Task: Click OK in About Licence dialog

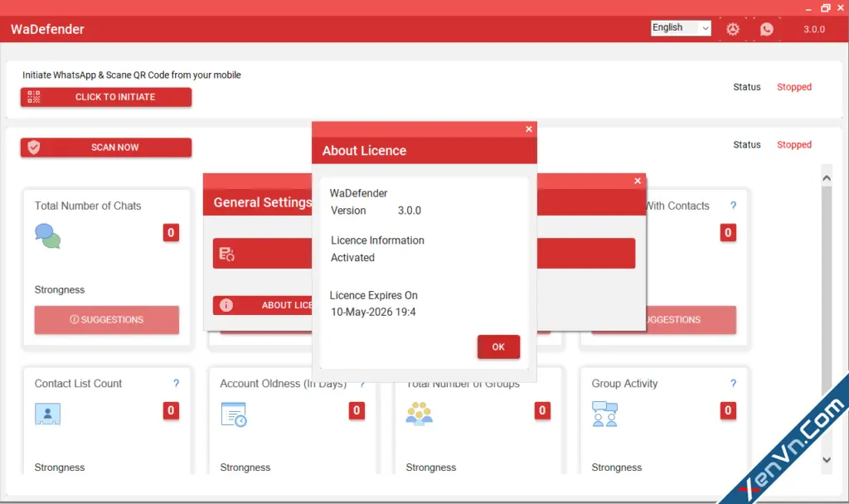Action: 498,347
